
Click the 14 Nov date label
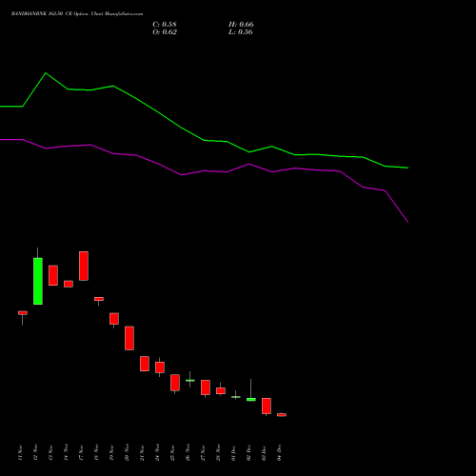point(66,452)
